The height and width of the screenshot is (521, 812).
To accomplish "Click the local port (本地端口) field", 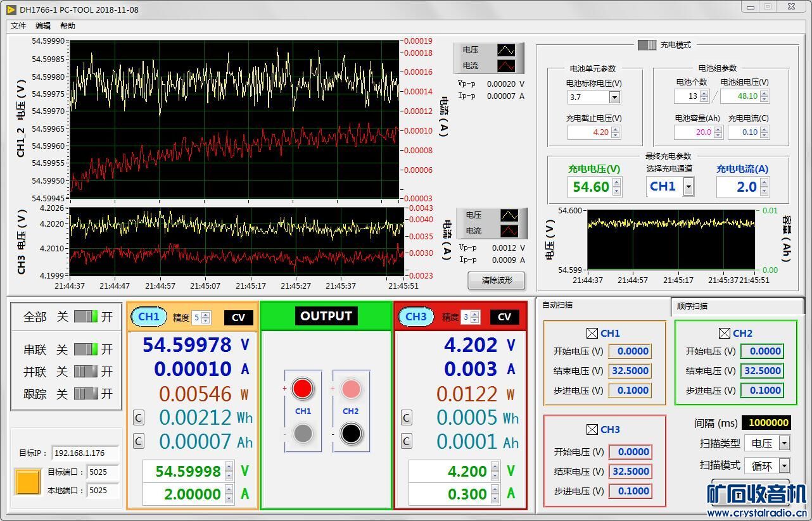I will [103, 490].
